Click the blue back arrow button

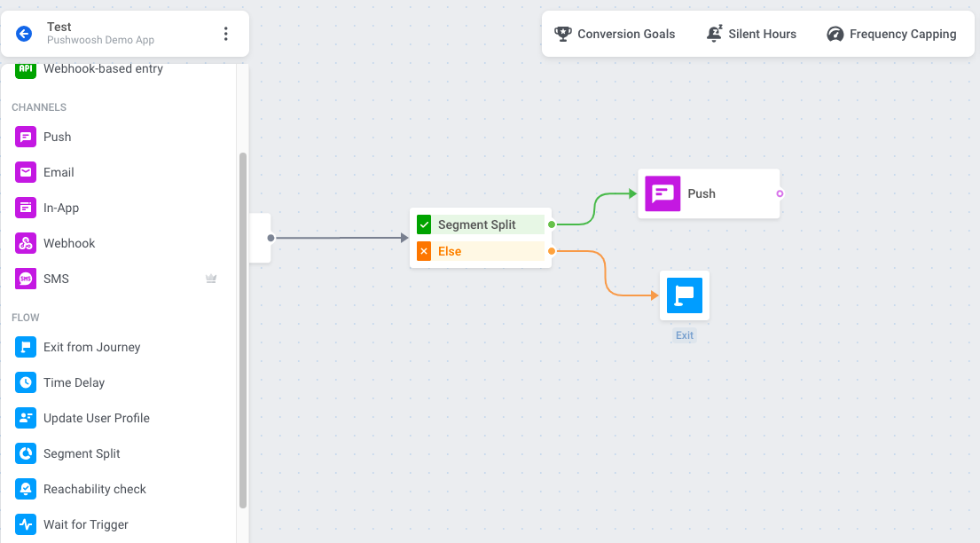(x=24, y=34)
